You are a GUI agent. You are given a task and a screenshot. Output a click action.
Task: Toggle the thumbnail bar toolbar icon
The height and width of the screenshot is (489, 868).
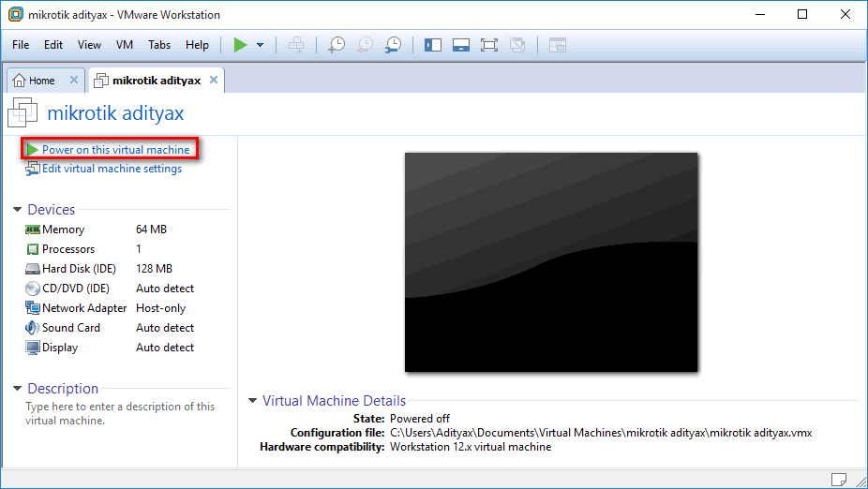pos(461,45)
